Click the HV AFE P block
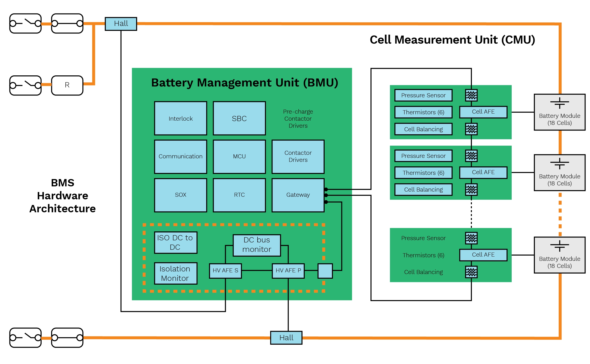Image resolution: width=590 pixels, height=364 pixels. (288, 271)
